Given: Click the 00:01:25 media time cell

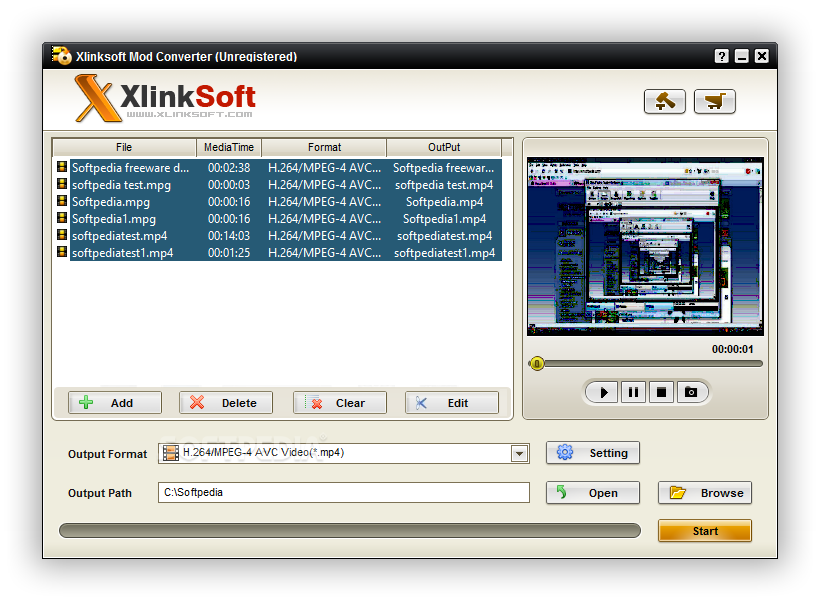Looking at the screenshot, I should coord(229,253).
